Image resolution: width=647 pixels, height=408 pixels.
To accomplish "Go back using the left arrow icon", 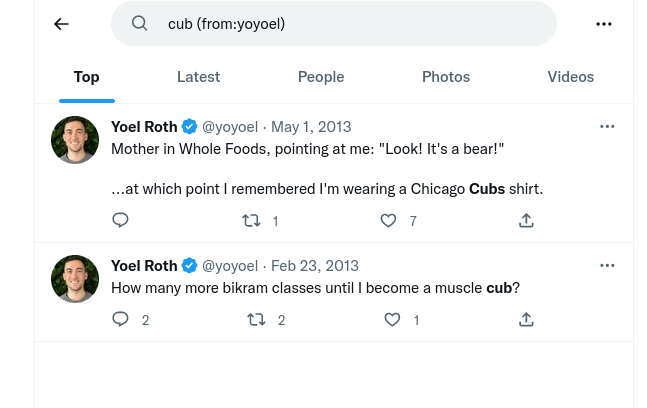I will click(61, 24).
